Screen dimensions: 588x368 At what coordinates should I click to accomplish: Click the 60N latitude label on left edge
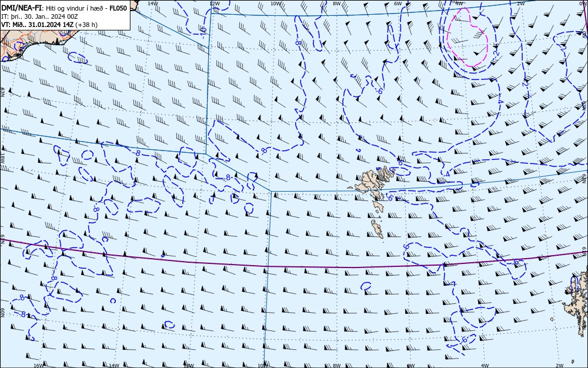[2, 313]
